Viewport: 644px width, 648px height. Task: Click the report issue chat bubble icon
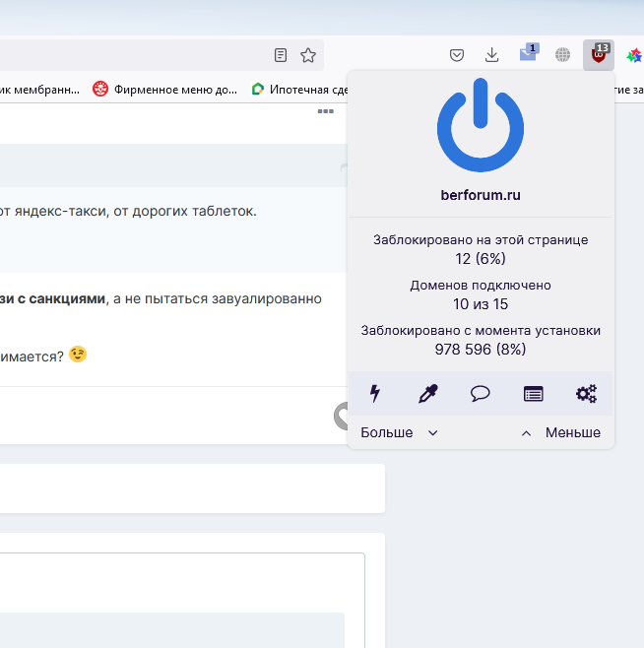coord(481,394)
